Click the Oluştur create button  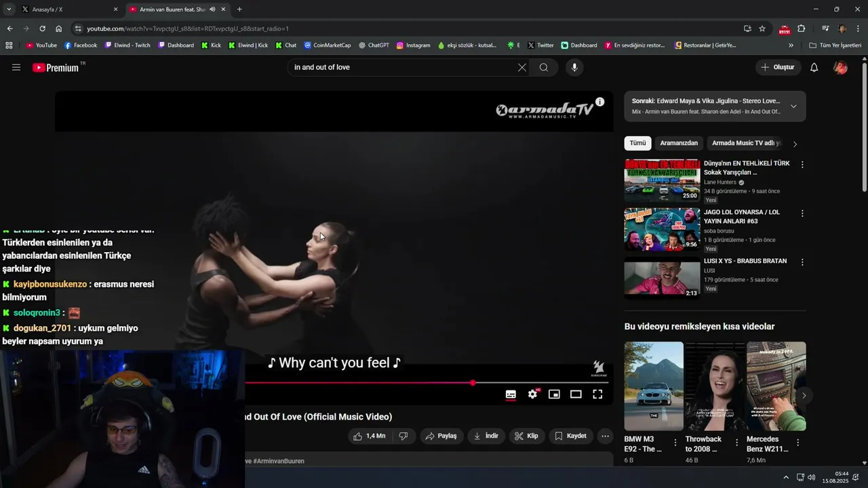pos(777,67)
